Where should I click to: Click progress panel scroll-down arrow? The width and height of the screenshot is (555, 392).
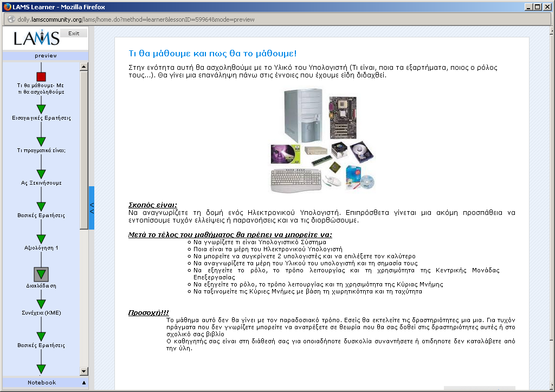(84, 371)
